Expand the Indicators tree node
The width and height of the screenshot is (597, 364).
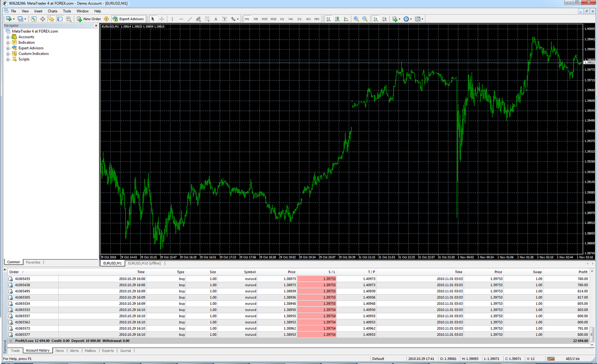(x=8, y=43)
